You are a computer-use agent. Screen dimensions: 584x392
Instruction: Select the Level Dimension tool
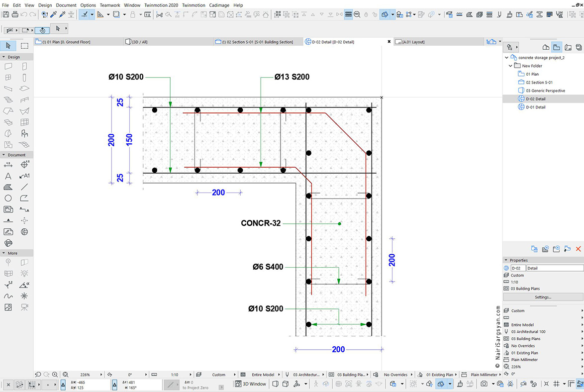point(24,165)
